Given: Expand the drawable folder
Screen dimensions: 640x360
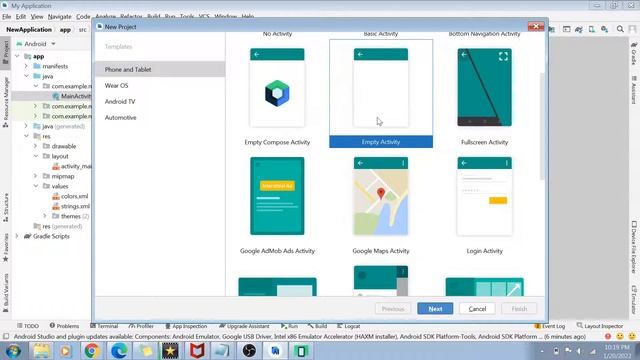Looking at the screenshot, I should pyautogui.click(x=36, y=146).
